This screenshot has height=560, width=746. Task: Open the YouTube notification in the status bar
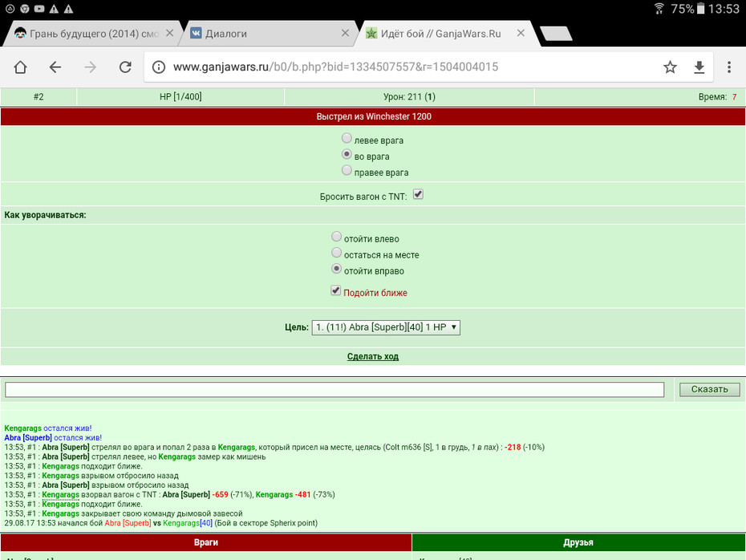(39, 9)
